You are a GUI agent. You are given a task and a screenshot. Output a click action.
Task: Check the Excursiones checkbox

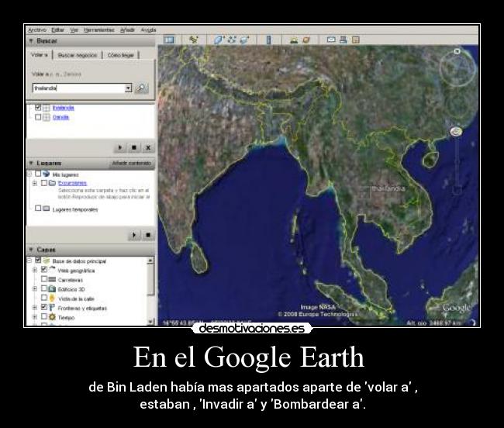pyautogui.click(x=44, y=183)
